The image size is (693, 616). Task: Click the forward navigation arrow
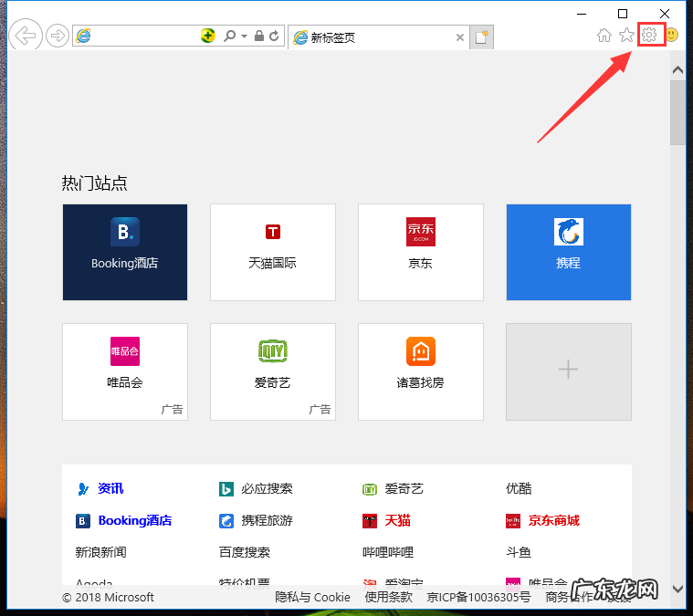click(x=58, y=36)
